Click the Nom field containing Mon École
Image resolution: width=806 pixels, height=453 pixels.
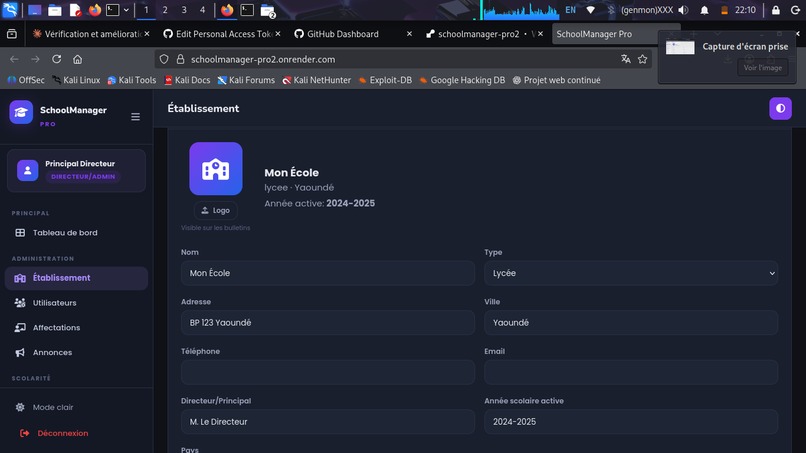tap(327, 273)
